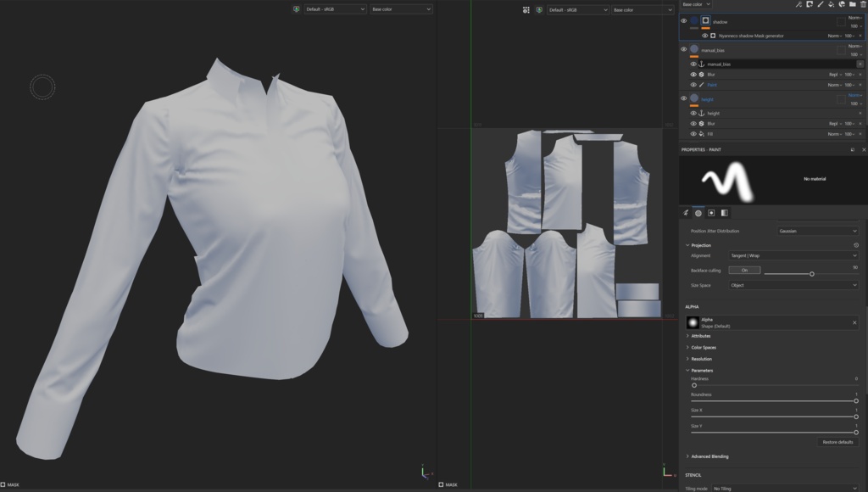This screenshot has height=492, width=868.
Task: Add a folder group to layer stack
Action: tap(853, 4)
